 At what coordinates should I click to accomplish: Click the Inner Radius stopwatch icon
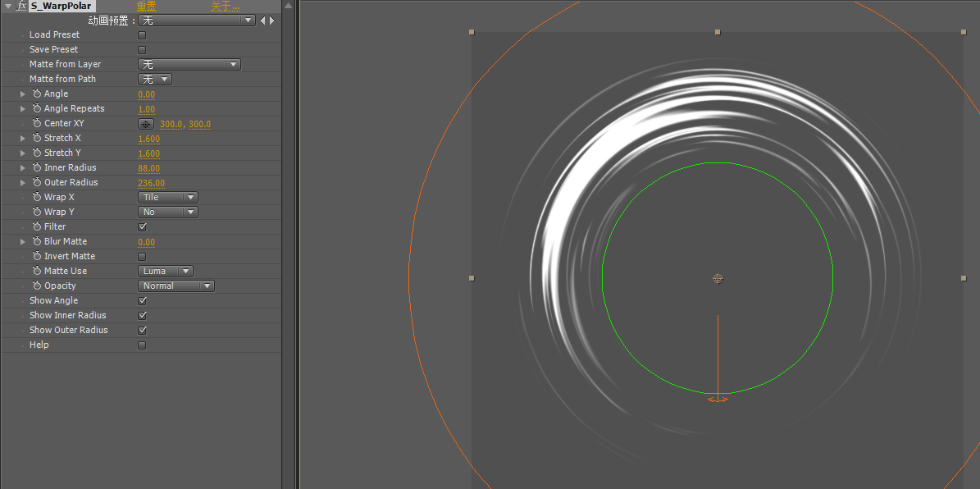click(37, 167)
